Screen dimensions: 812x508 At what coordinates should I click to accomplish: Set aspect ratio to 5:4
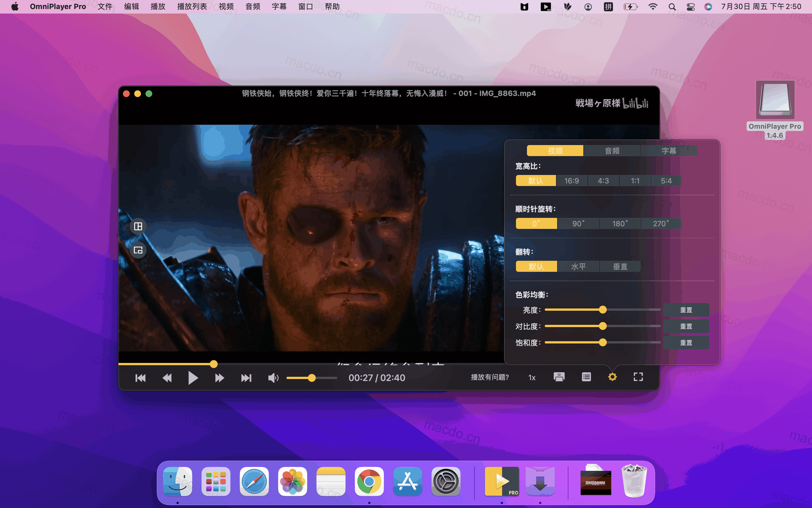point(667,181)
